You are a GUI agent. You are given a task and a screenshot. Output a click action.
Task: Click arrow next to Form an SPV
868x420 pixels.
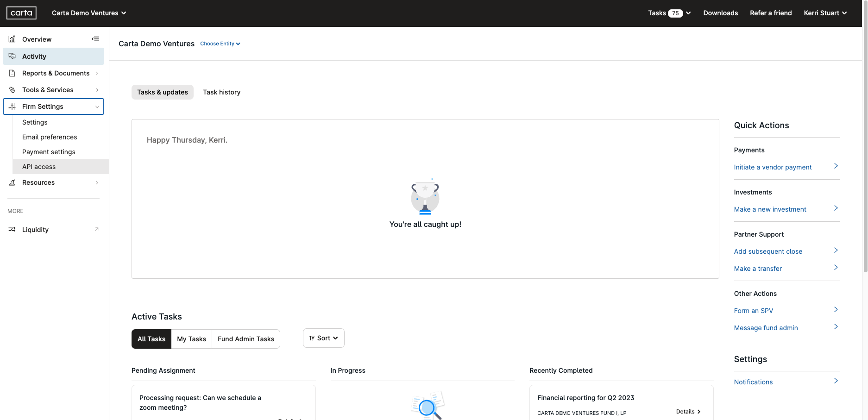836,309
